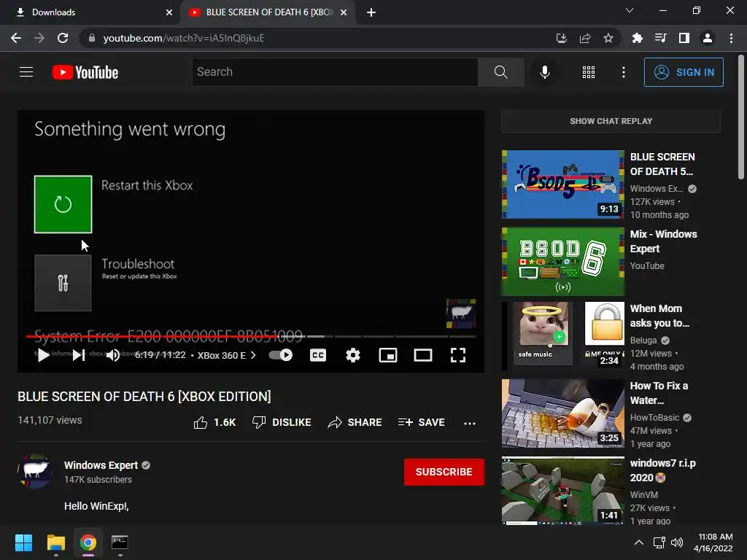Viewport: 747px width, 560px height.
Task: Click the DISLIKE button
Action: tap(282, 422)
